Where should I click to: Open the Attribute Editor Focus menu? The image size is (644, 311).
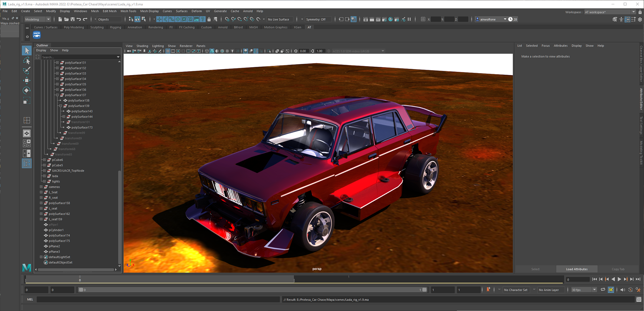546,46
